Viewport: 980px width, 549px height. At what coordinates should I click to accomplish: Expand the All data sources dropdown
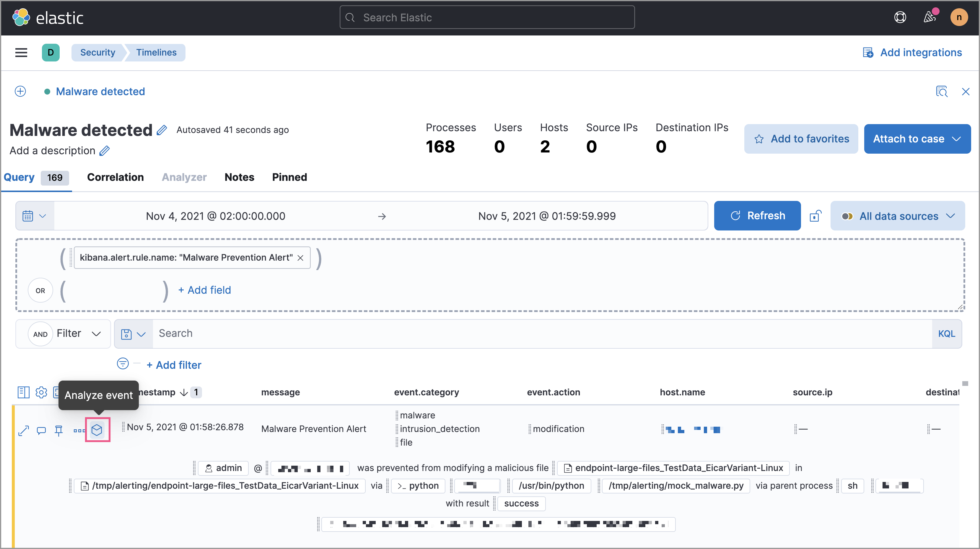tap(898, 216)
